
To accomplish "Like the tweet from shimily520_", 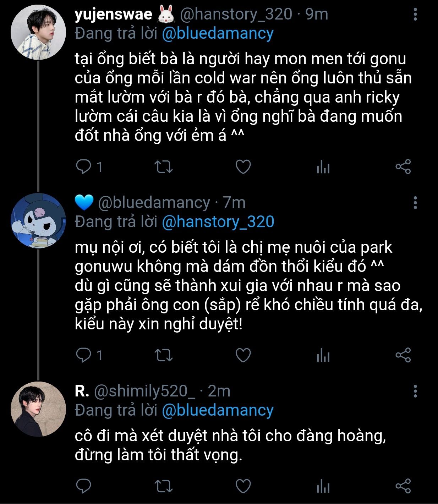I will 243,486.
